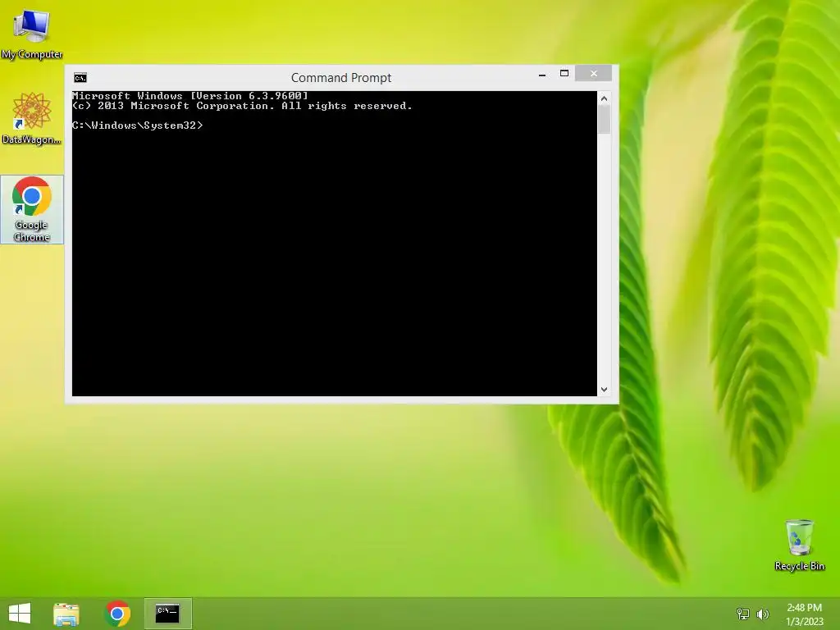The width and height of the screenshot is (840, 630).
Task: Open the network status tray icon
Action: point(743,614)
